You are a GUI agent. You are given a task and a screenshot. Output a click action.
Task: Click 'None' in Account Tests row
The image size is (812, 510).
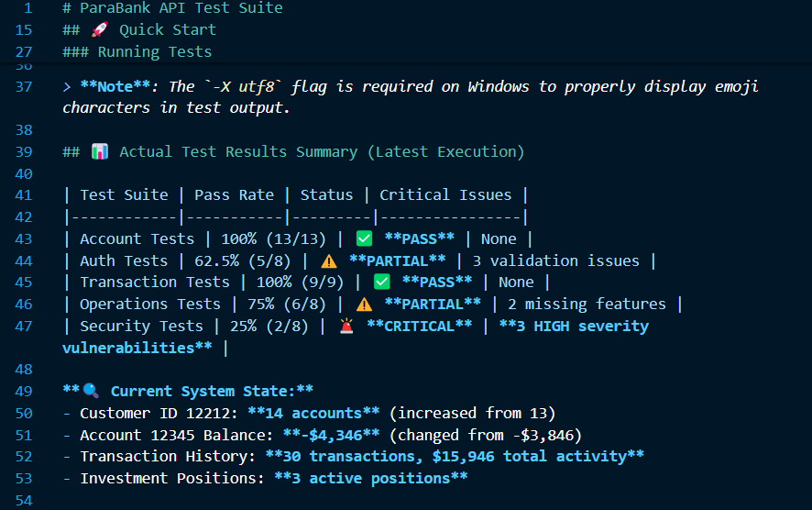(499, 238)
